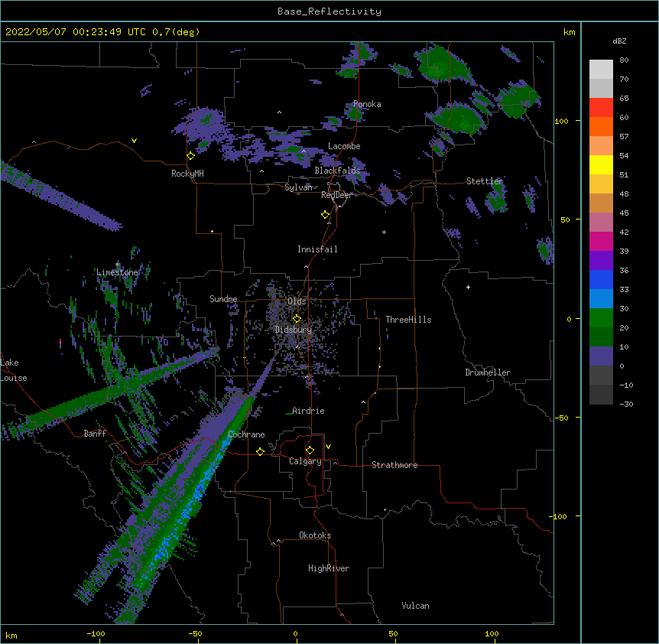
Task: Select the dark green 20-10 dBZ legend swatch
Action: coord(601,337)
